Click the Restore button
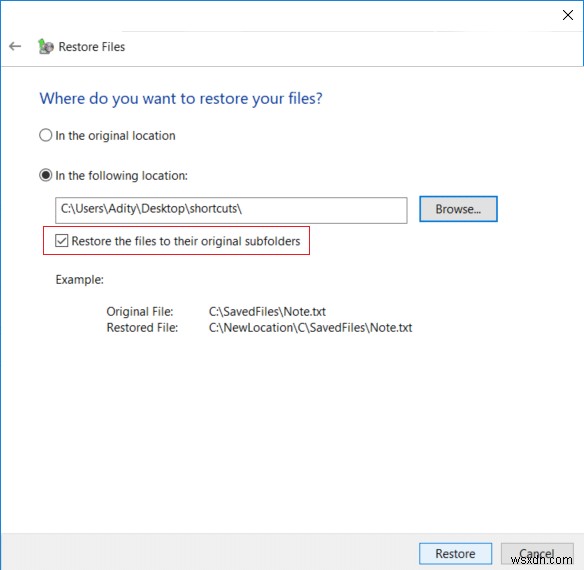The image size is (584, 570). (455, 554)
